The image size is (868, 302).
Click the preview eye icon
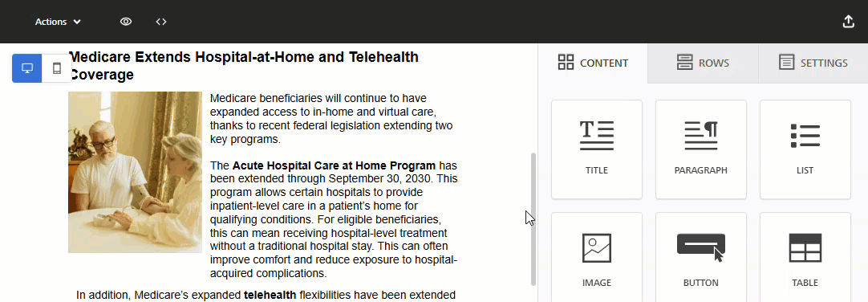click(126, 22)
